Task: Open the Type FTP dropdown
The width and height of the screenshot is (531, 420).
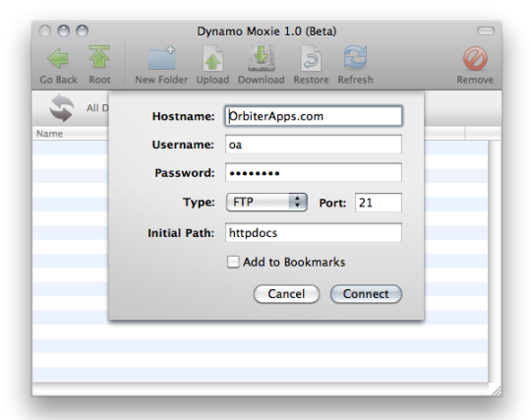Action: [x=266, y=203]
